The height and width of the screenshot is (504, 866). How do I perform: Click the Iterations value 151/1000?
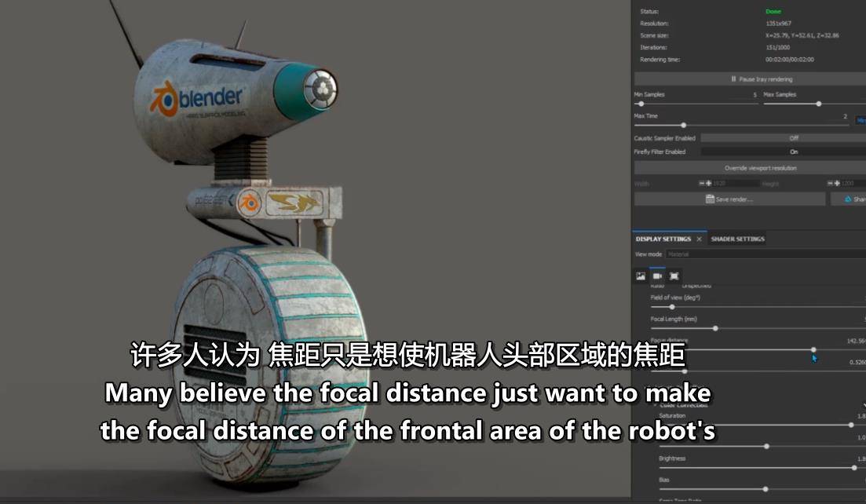(777, 47)
